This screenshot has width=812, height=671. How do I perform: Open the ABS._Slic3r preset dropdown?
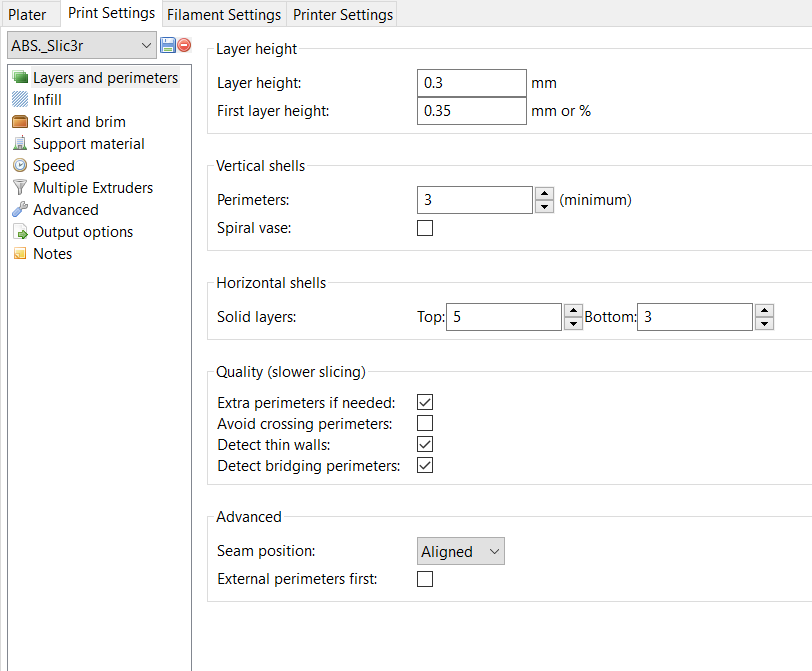[x=81, y=45]
